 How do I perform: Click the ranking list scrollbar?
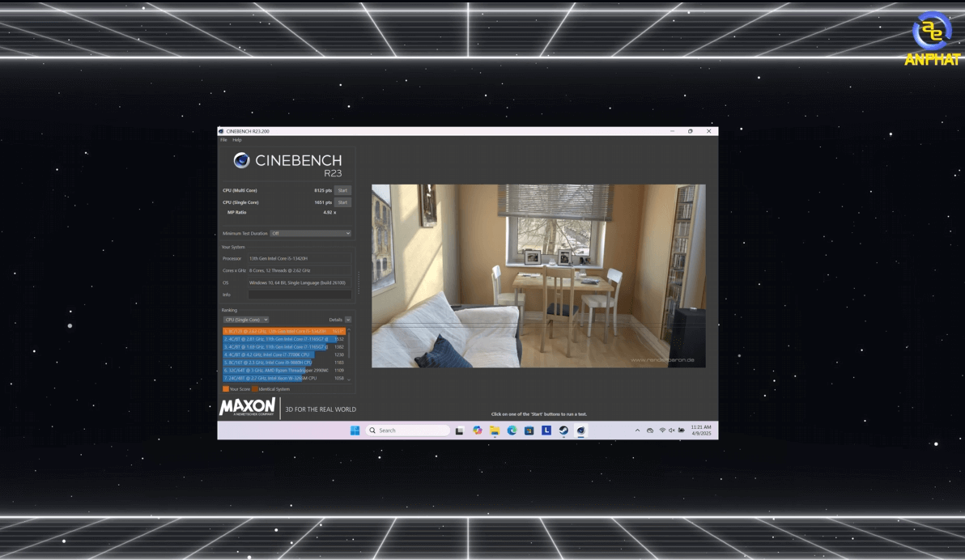tap(349, 354)
